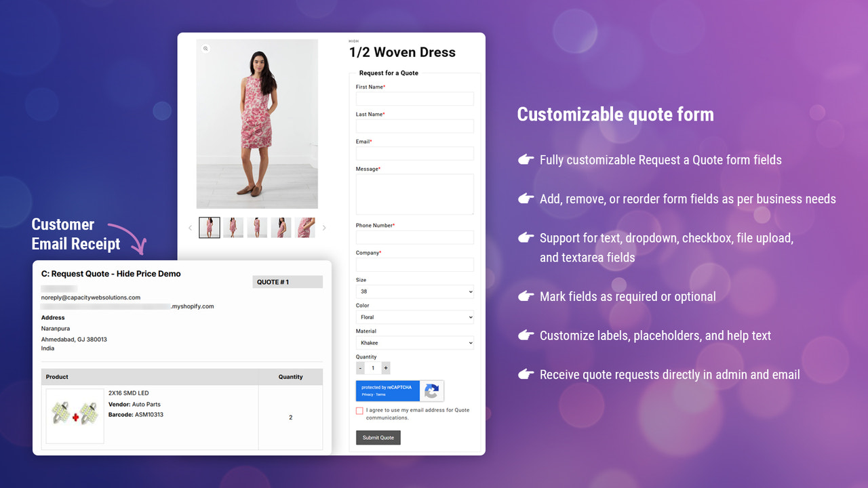The width and height of the screenshot is (868, 488).
Task: Click the reCAPTCHA Privacy link
Action: coord(367,394)
